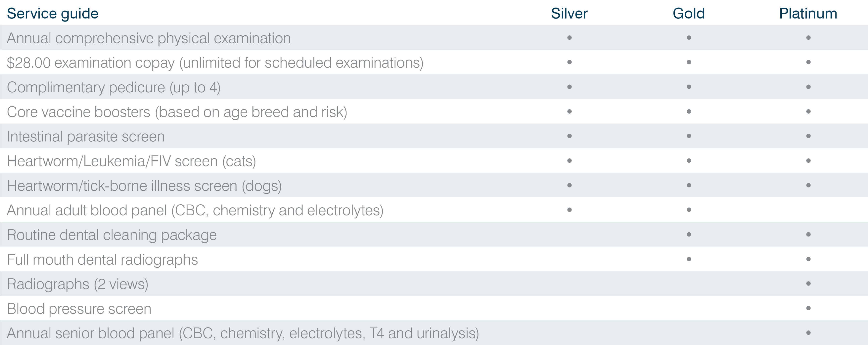This screenshot has height=345, width=868.
Task: Click Platinum dot for Full mouth dental radiographs
Action: 808,259
